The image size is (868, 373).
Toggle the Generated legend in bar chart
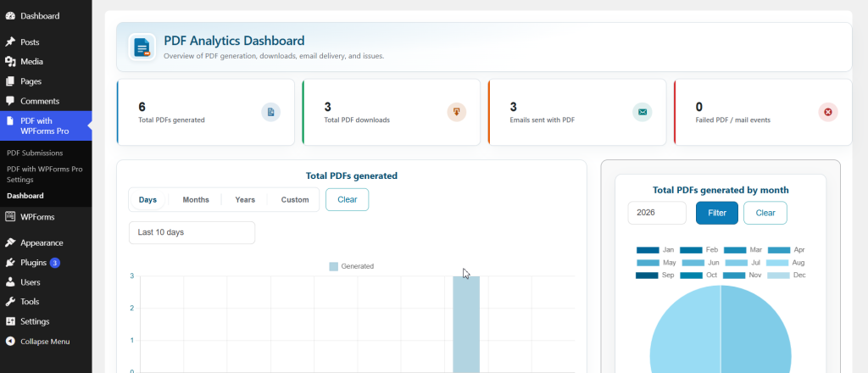pos(352,266)
